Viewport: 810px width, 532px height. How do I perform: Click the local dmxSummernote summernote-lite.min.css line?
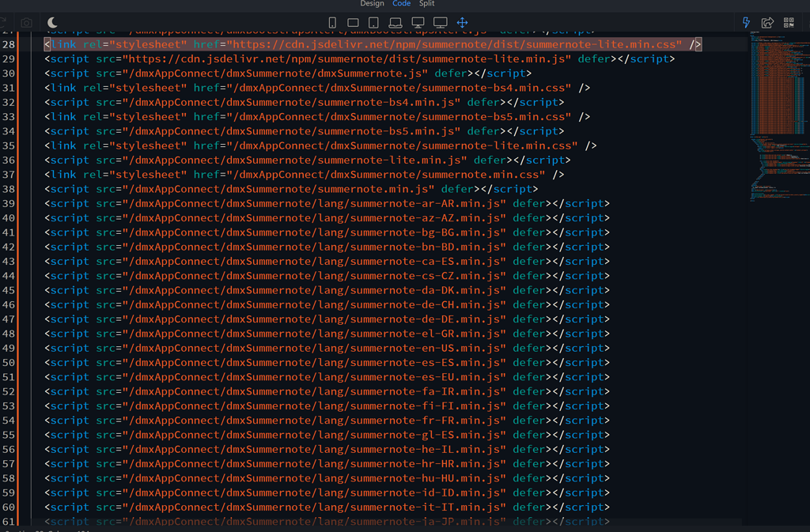(x=320, y=145)
